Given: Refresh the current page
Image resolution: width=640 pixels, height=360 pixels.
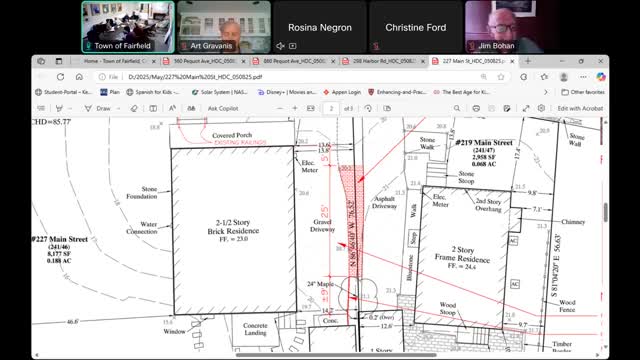Looking at the screenshot, I should coord(60,77).
